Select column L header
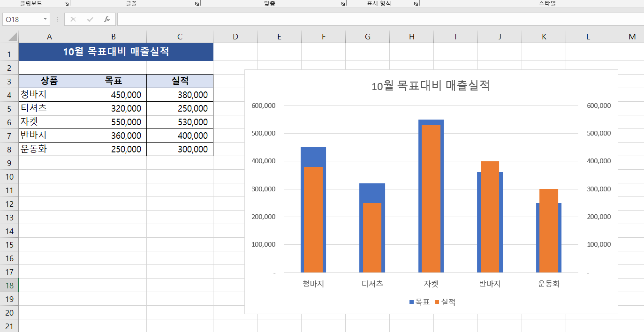The image size is (644, 332). pos(588,37)
